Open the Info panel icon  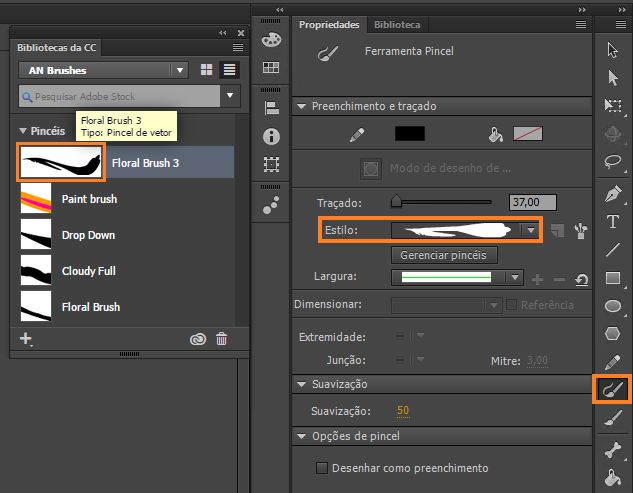click(271, 136)
